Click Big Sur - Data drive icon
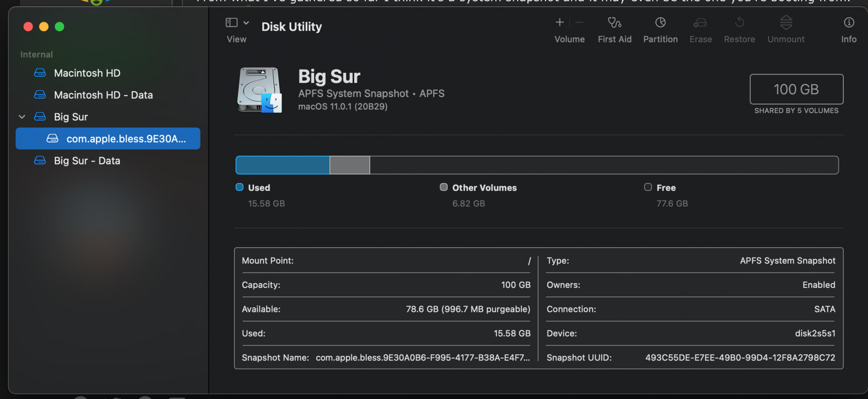This screenshot has height=399, width=868. [40, 160]
